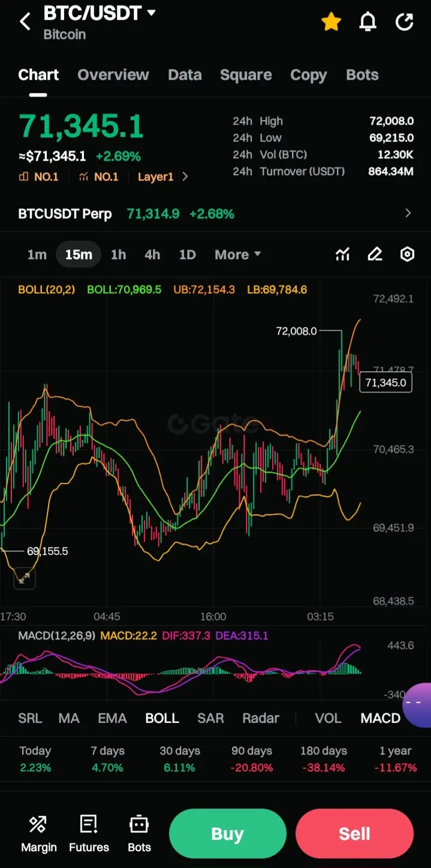Tap the 24h High value 72,008.0
431x868 pixels.
tap(391, 121)
